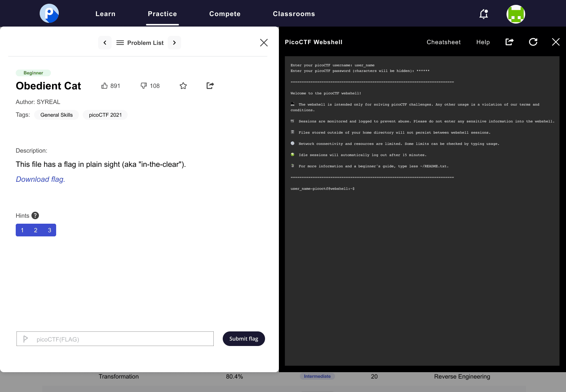Click the Author: SYREAL text

(x=38, y=102)
